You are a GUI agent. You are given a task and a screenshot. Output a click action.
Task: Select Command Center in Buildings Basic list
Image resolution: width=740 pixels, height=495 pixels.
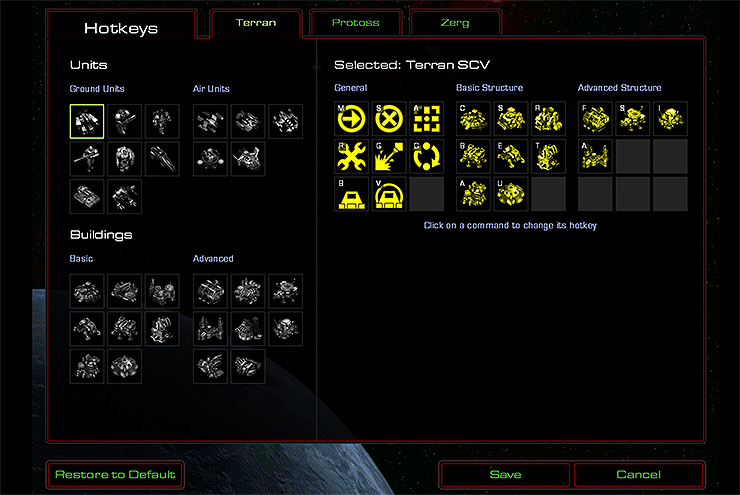point(87,291)
